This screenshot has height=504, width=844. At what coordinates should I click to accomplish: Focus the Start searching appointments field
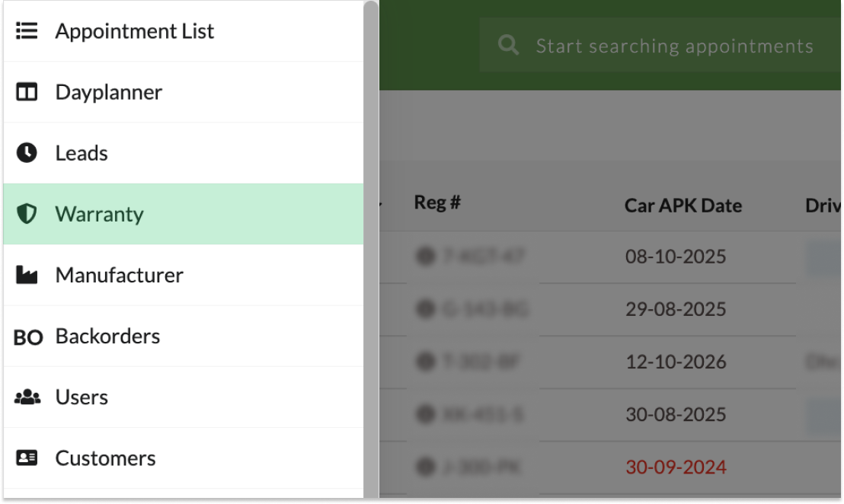(674, 46)
